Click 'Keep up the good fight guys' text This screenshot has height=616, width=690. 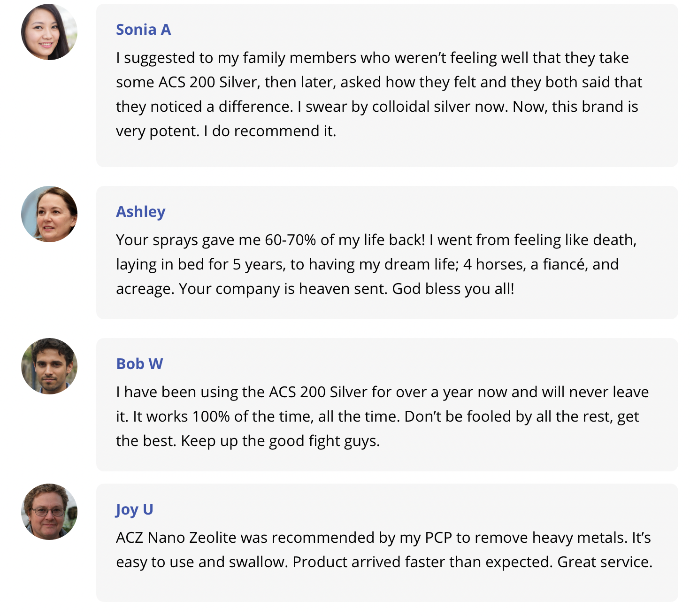point(280,441)
